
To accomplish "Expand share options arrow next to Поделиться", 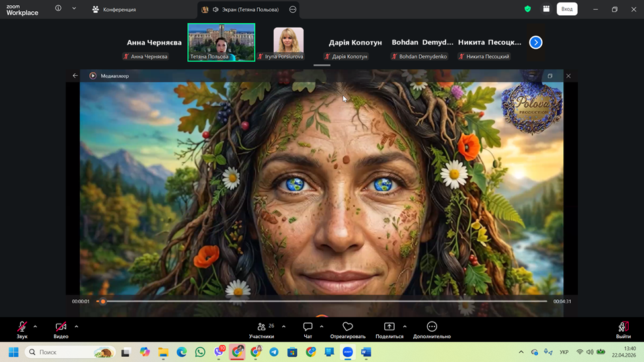I will 405,327.
